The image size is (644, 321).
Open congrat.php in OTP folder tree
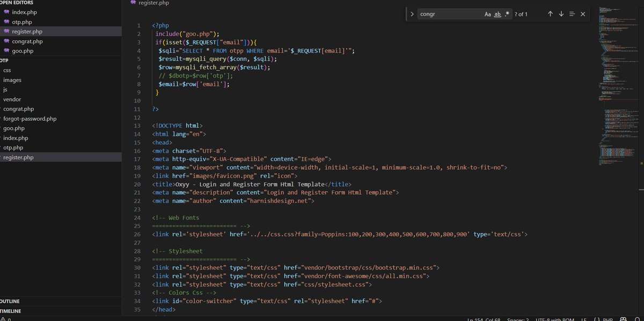[x=18, y=109]
